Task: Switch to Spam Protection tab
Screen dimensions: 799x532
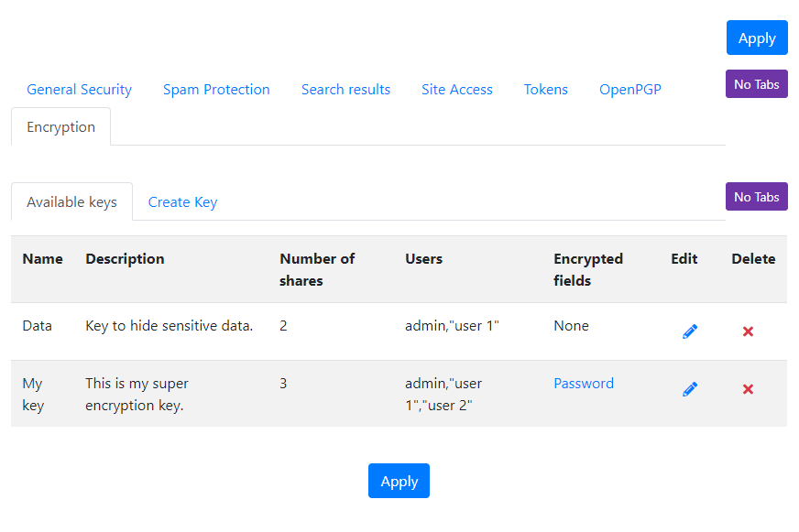Action: pyautogui.click(x=216, y=90)
